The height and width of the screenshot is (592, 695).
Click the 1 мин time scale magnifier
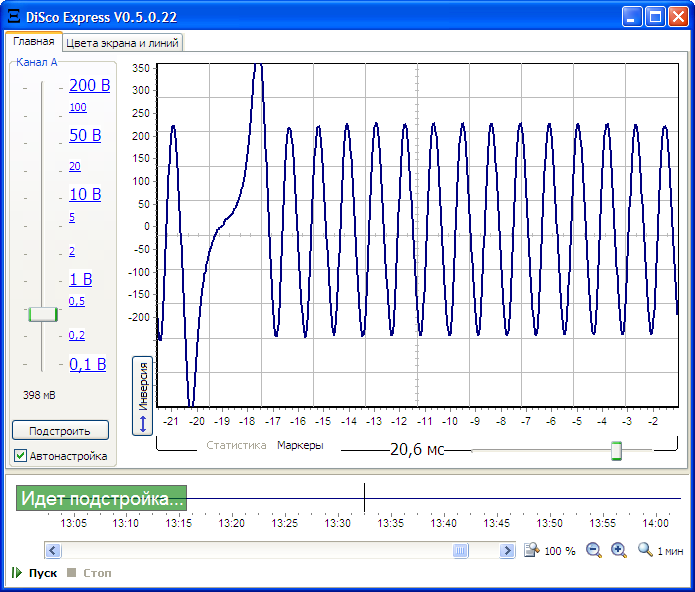point(645,550)
